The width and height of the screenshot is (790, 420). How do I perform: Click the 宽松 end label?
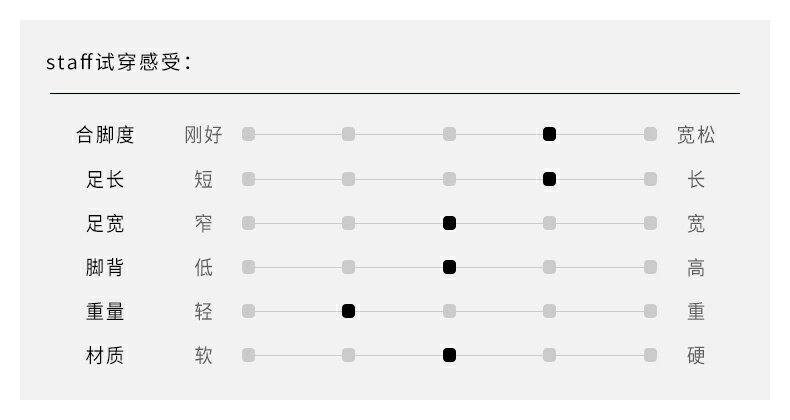[696, 134]
